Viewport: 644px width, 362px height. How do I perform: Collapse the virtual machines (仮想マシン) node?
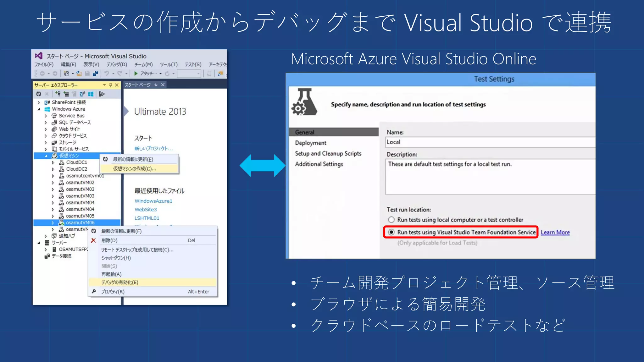click(x=46, y=156)
